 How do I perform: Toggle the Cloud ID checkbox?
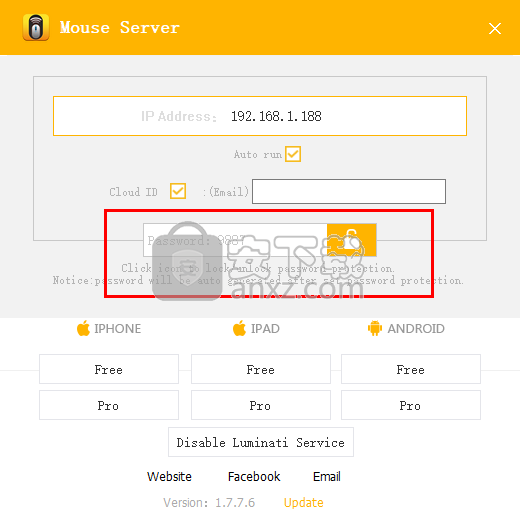click(x=178, y=191)
